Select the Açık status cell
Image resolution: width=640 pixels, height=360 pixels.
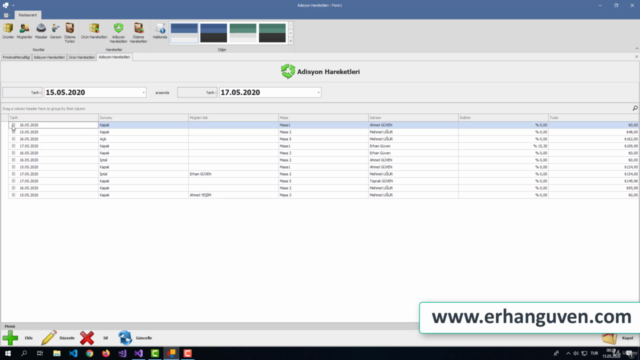(x=143, y=139)
